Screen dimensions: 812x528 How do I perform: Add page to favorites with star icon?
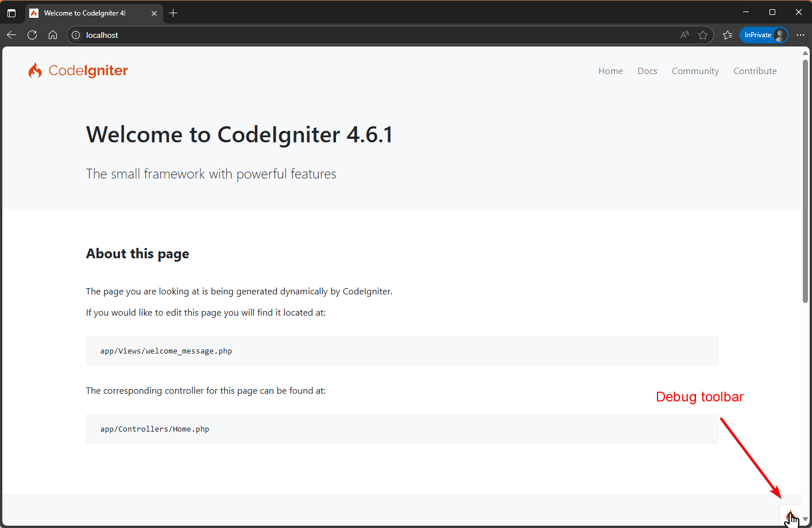tap(703, 35)
